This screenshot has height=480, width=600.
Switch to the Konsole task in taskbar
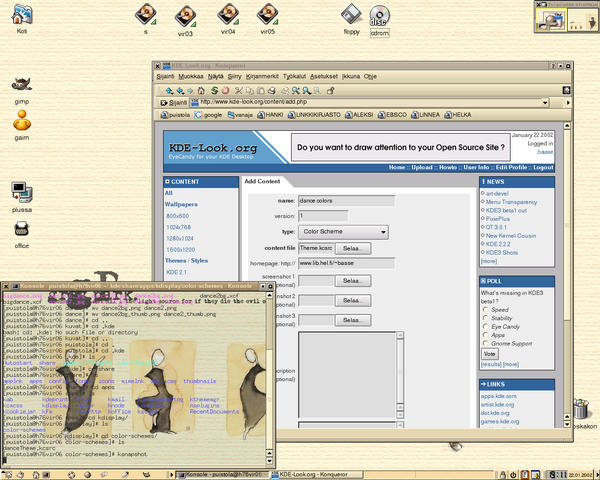coord(222,475)
